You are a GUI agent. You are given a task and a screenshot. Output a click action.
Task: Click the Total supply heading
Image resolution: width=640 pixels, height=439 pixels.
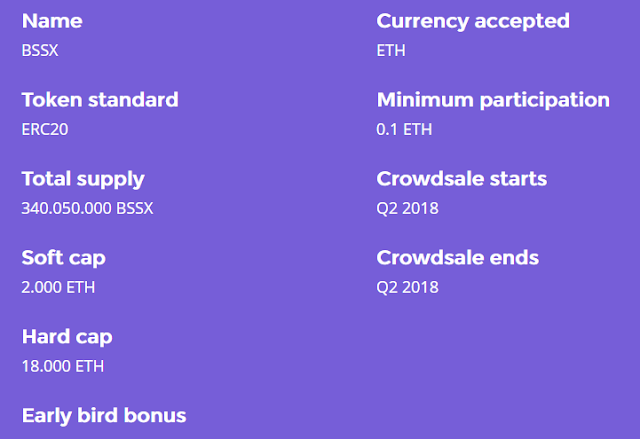click(x=83, y=180)
